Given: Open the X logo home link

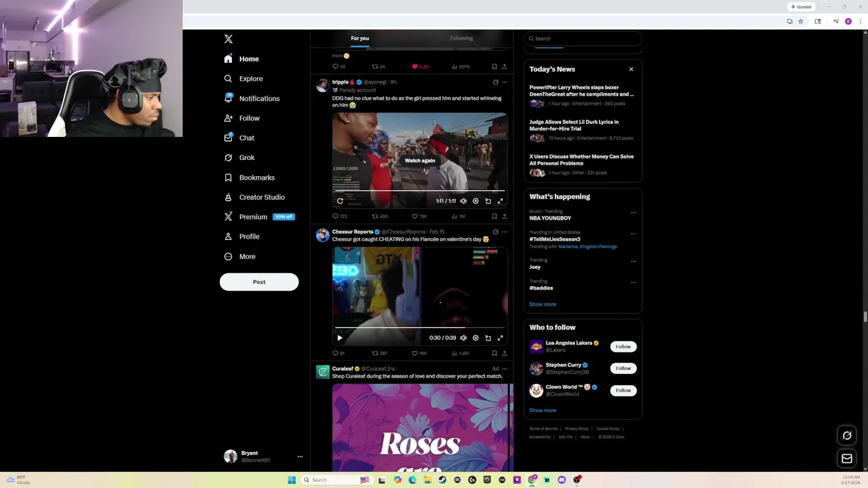Looking at the screenshot, I should [x=229, y=39].
